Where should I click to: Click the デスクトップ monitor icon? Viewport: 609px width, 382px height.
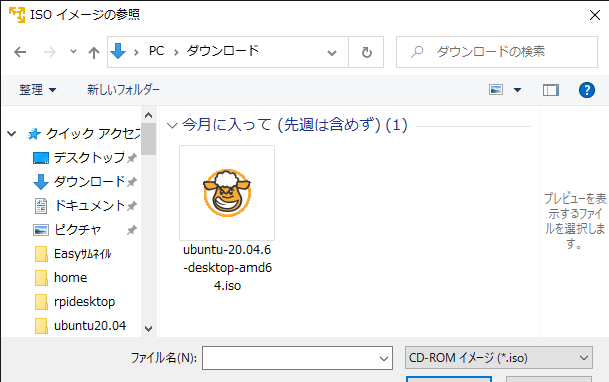pos(41,158)
